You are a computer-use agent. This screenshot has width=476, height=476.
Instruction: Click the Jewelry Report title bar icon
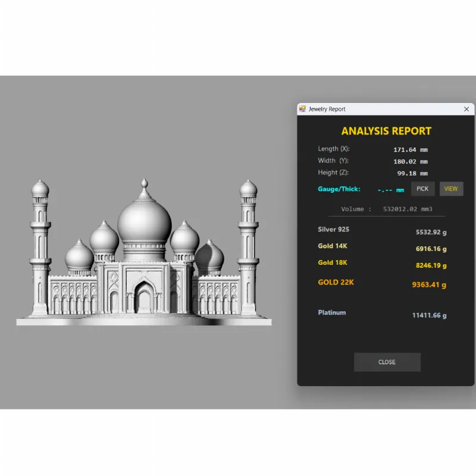coord(302,109)
